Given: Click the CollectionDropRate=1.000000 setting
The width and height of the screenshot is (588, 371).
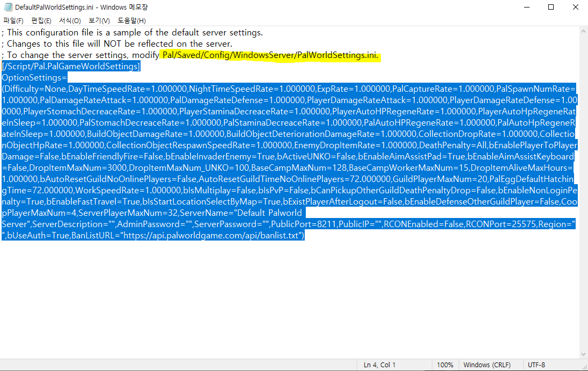Looking at the screenshot, I should pos(477,134).
